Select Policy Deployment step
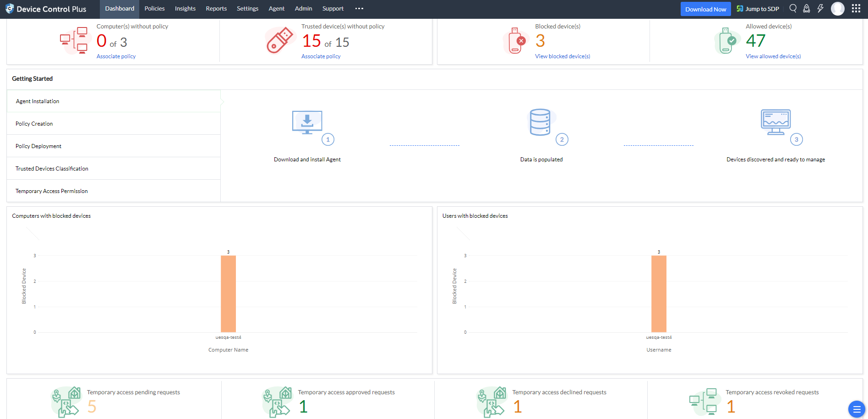The width and height of the screenshot is (868, 419). pos(114,146)
